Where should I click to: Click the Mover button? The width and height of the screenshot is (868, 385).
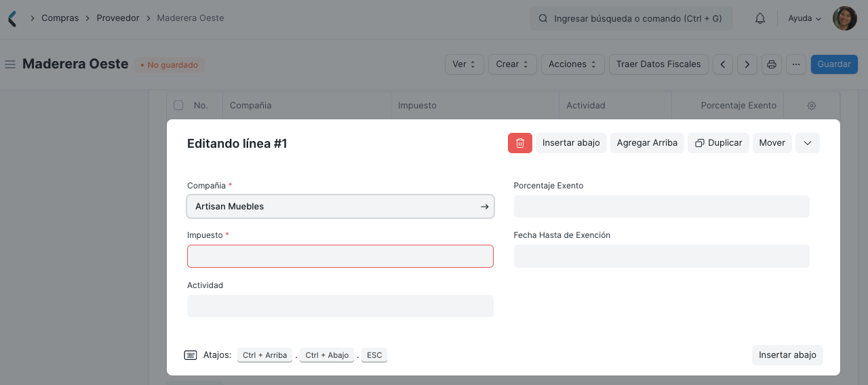772,143
